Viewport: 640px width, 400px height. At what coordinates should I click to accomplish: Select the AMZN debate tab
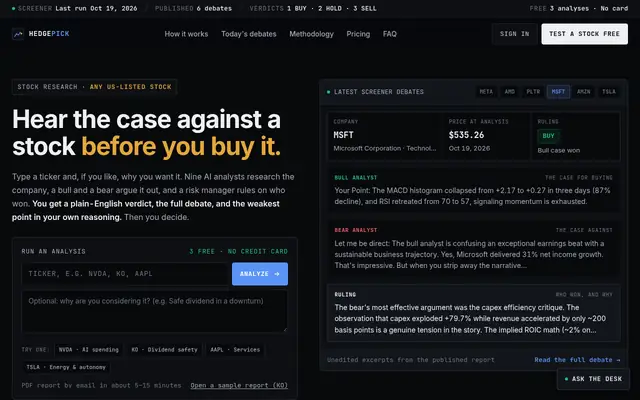584,91
